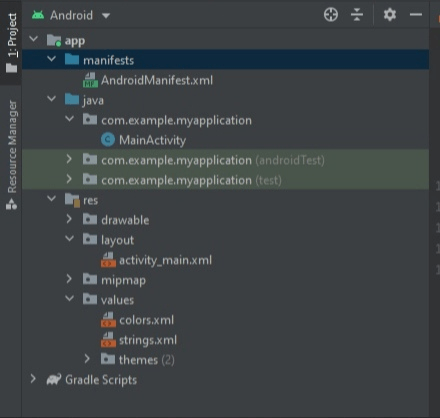
Task: Click the locate/select opened file target icon
Action: point(331,15)
